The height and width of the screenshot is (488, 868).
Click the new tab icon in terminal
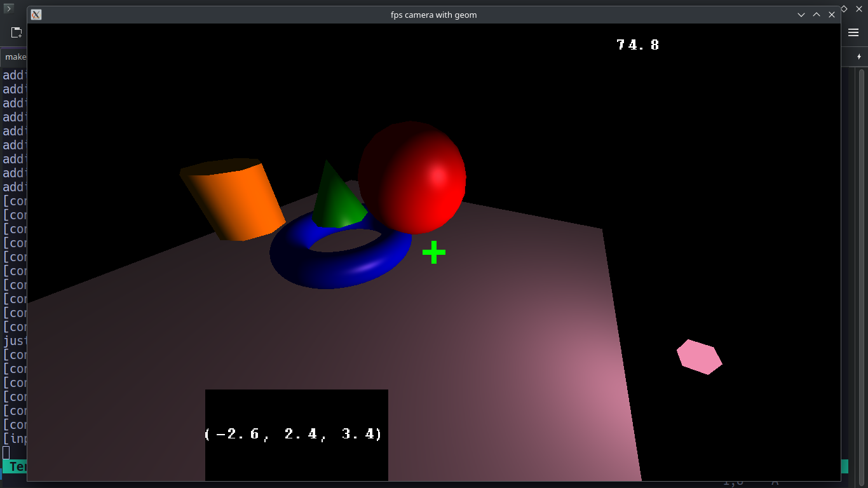pos(17,33)
